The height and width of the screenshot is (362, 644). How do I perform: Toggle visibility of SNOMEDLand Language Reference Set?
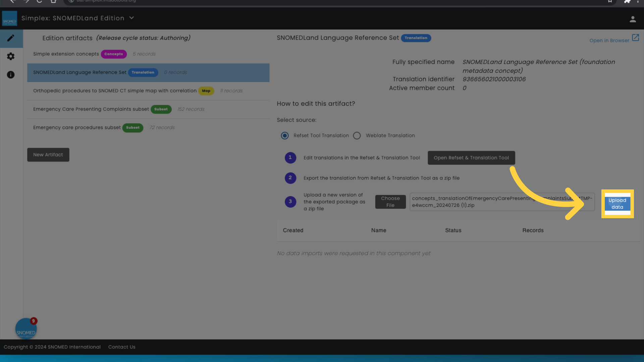[148, 72]
